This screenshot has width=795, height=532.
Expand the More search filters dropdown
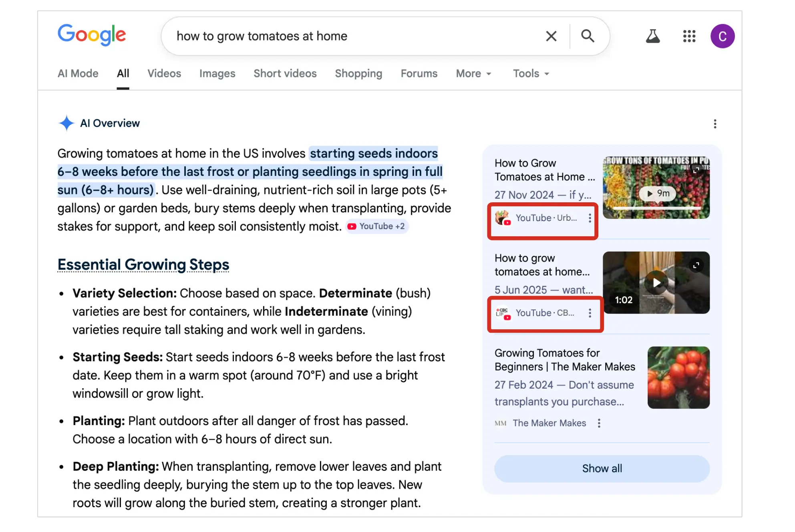473,74
